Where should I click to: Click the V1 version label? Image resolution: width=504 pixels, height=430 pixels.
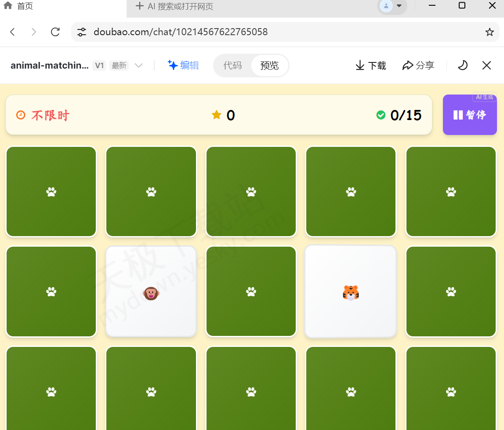click(99, 65)
